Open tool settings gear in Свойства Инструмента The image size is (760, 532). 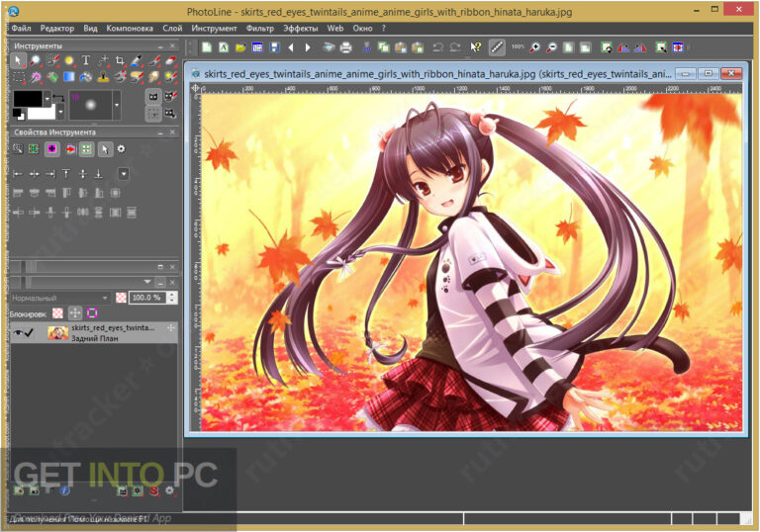point(121,149)
